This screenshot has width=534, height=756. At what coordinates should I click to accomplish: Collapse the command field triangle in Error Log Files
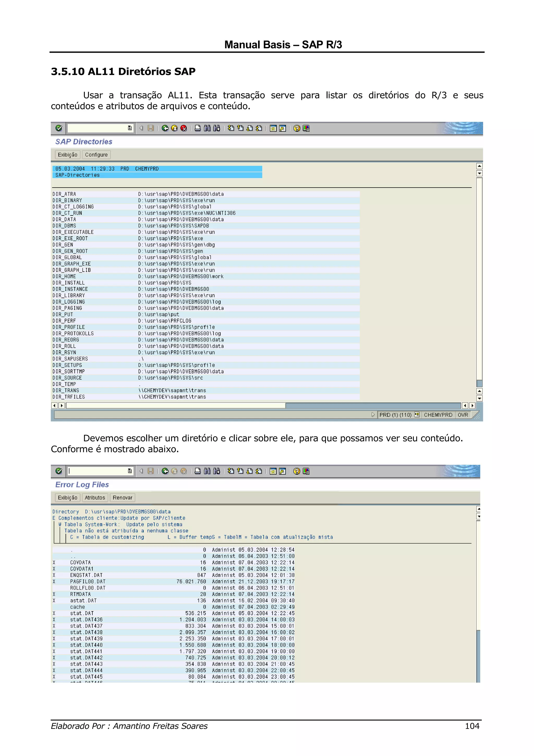(141, 471)
